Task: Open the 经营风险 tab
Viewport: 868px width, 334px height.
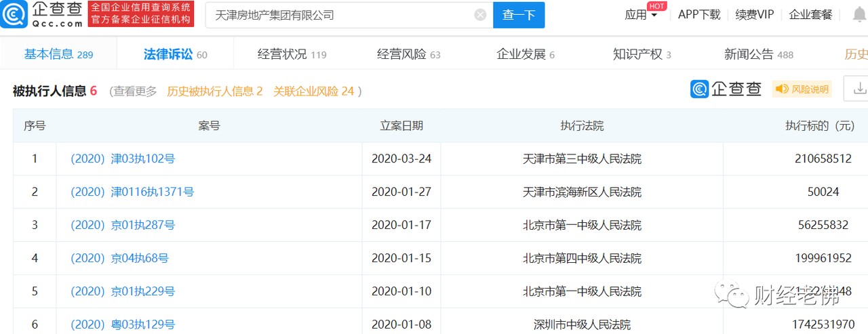Action: [409, 54]
